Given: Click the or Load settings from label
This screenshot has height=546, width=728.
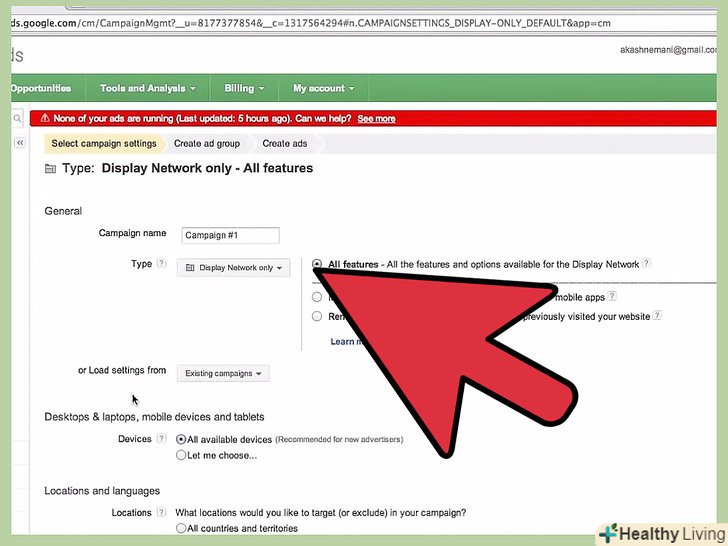Looking at the screenshot, I should click(122, 370).
